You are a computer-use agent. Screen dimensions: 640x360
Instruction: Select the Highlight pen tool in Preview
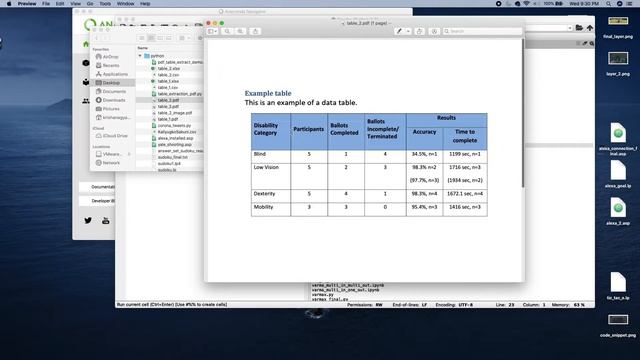[x=399, y=31]
